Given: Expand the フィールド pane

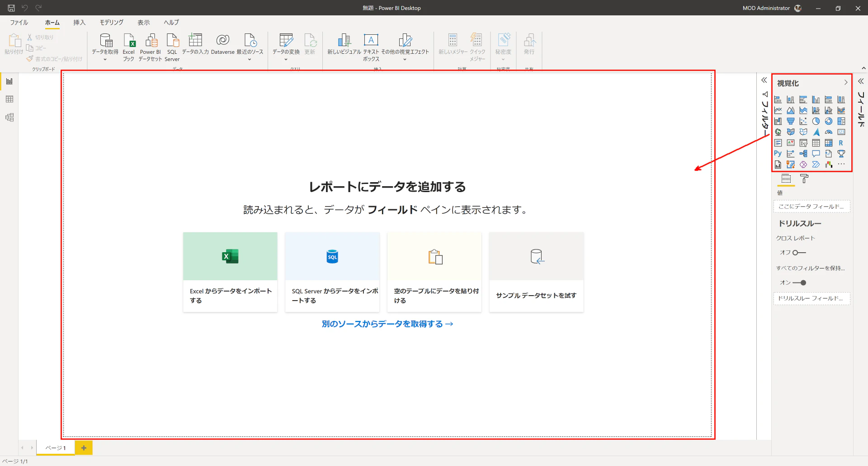Looking at the screenshot, I should tap(861, 81).
